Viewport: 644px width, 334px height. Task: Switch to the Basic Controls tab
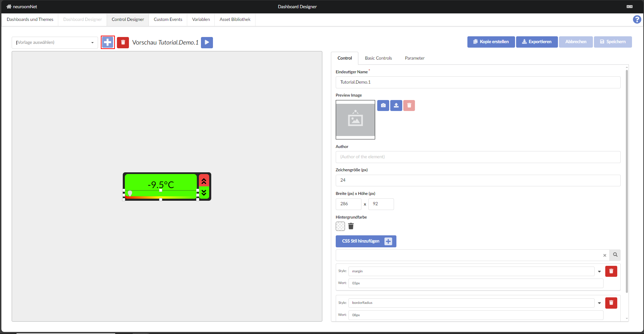(x=378, y=58)
